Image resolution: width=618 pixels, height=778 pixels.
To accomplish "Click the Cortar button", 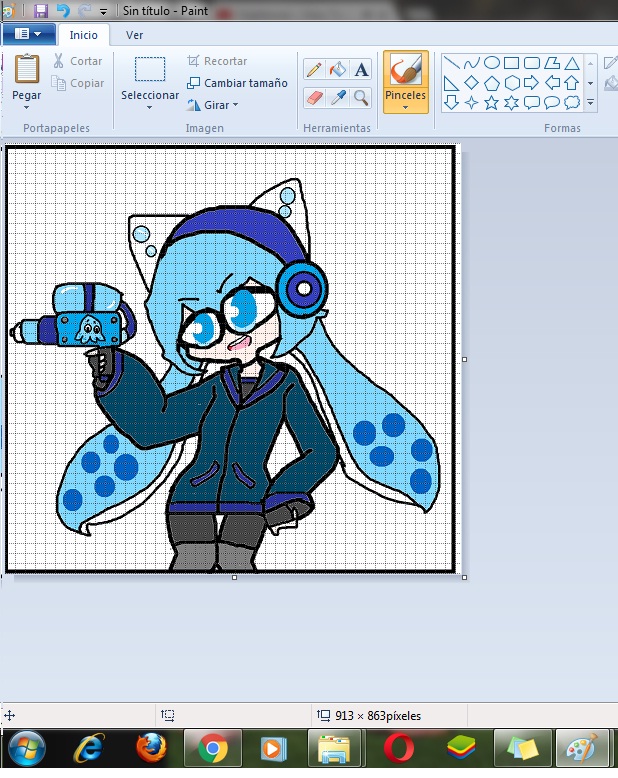I will click(78, 61).
